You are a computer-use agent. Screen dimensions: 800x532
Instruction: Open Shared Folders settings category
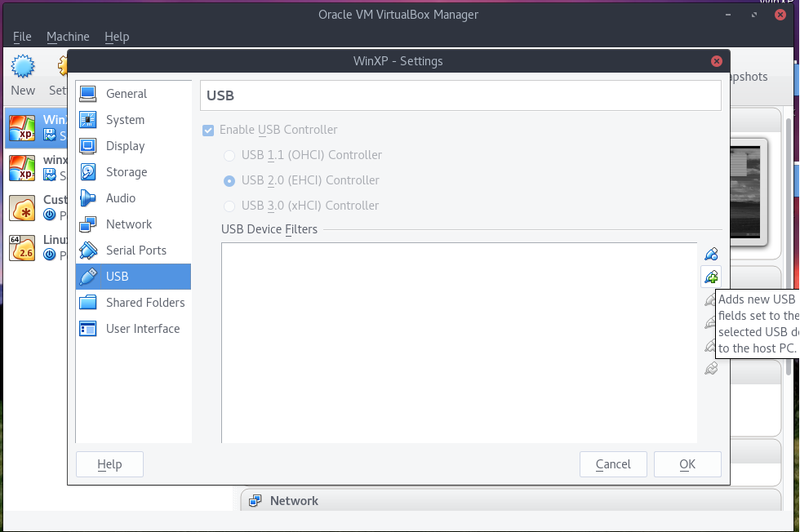(x=133, y=303)
